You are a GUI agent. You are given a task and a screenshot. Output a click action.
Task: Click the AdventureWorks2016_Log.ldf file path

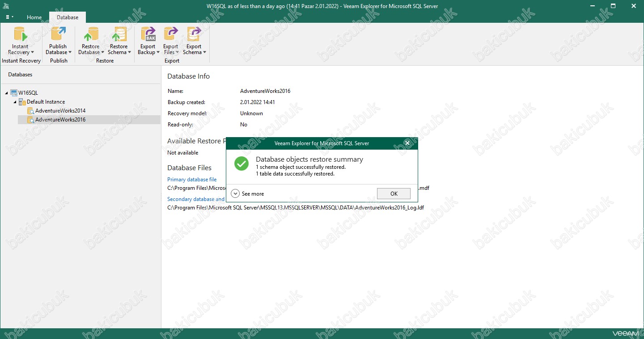(296, 208)
